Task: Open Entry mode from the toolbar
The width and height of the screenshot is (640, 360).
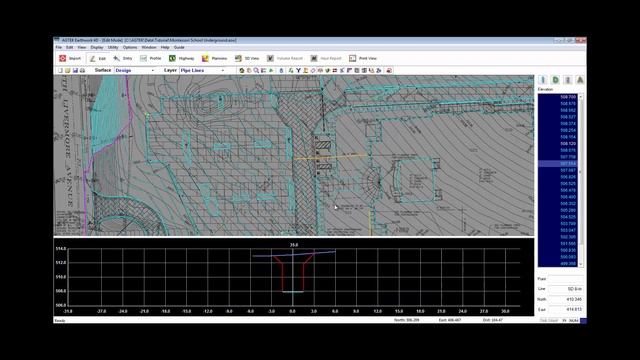Action: 123,58
